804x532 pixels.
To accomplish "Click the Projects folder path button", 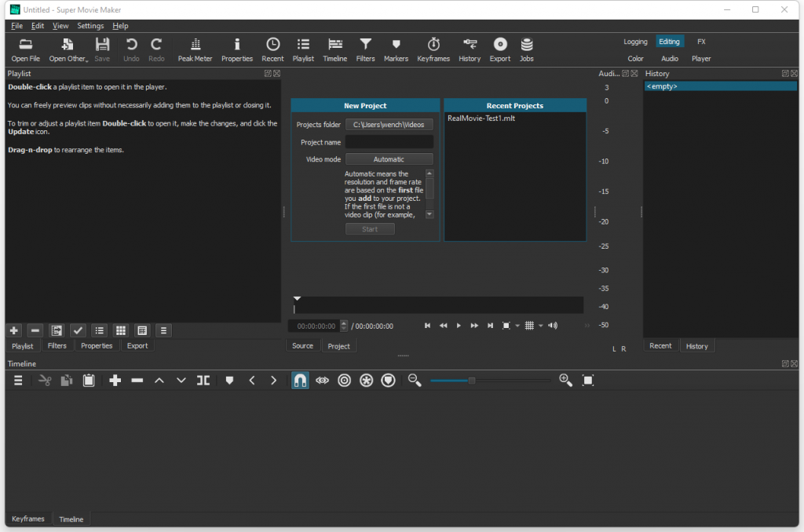I will point(389,125).
